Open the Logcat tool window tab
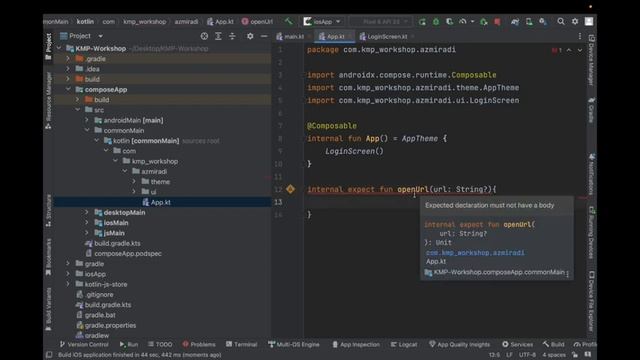The width and height of the screenshot is (640, 360). (x=404, y=344)
